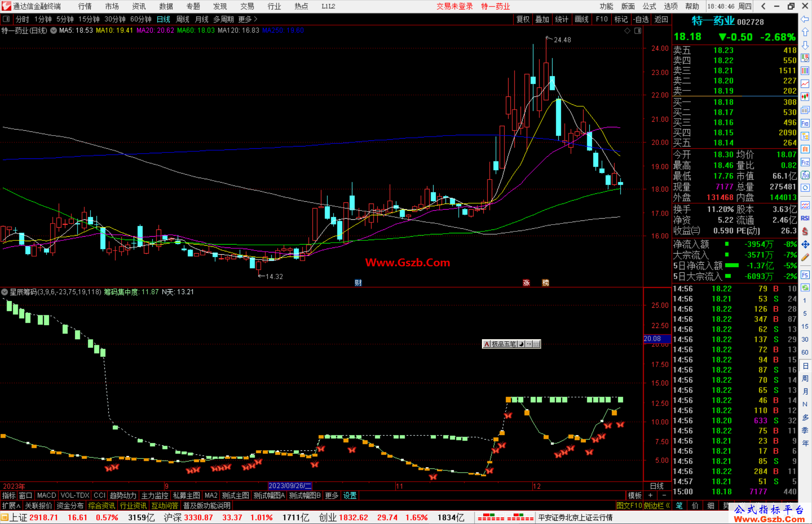Collapse the 侧边栏 sidebar toggle

click(x=657, y=506)
